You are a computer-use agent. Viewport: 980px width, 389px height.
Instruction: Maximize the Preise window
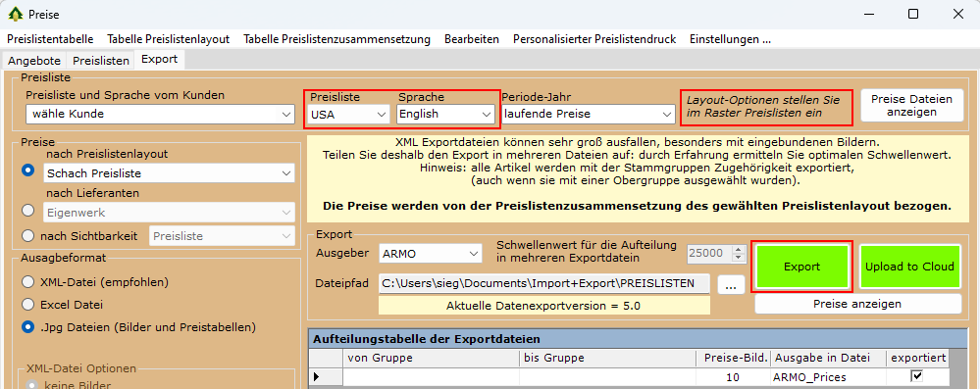[913, 14]
